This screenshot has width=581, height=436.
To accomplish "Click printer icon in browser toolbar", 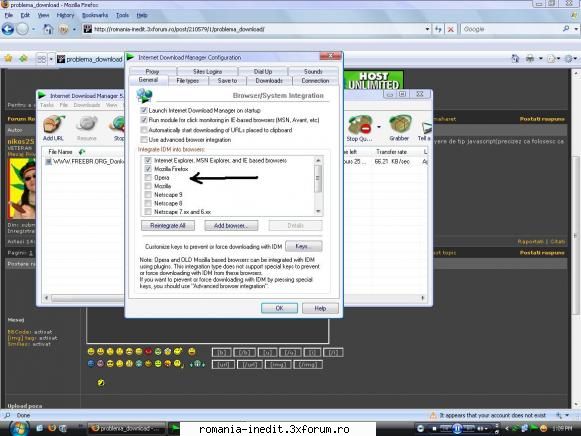I will point(530,59).
